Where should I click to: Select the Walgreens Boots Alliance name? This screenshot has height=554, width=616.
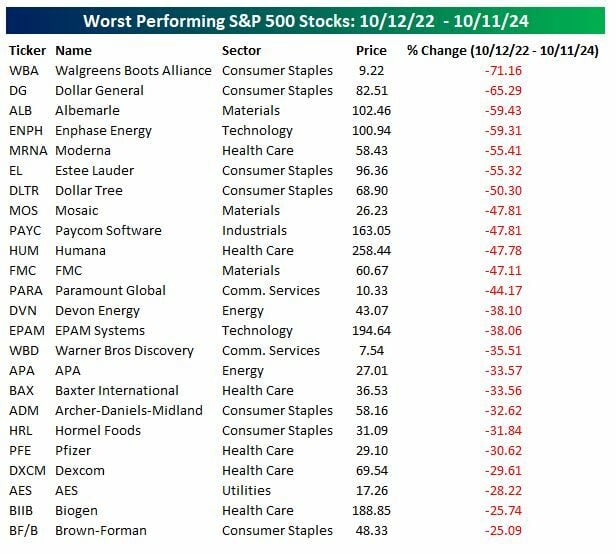[x=133, y=70]
